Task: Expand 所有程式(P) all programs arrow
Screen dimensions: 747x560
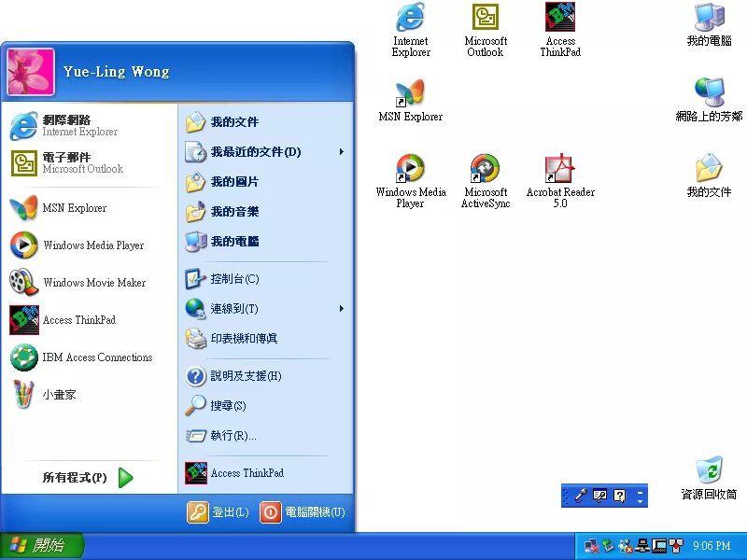Action: tap(125, 478)
